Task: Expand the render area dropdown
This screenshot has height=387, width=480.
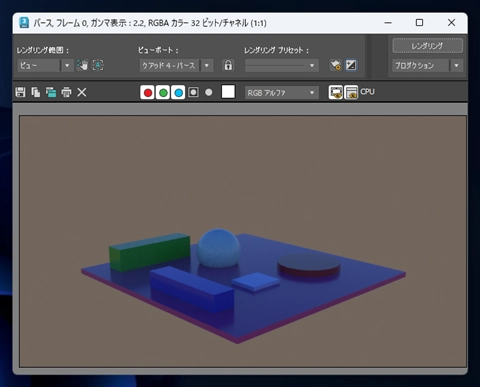Action: [67, 65]
